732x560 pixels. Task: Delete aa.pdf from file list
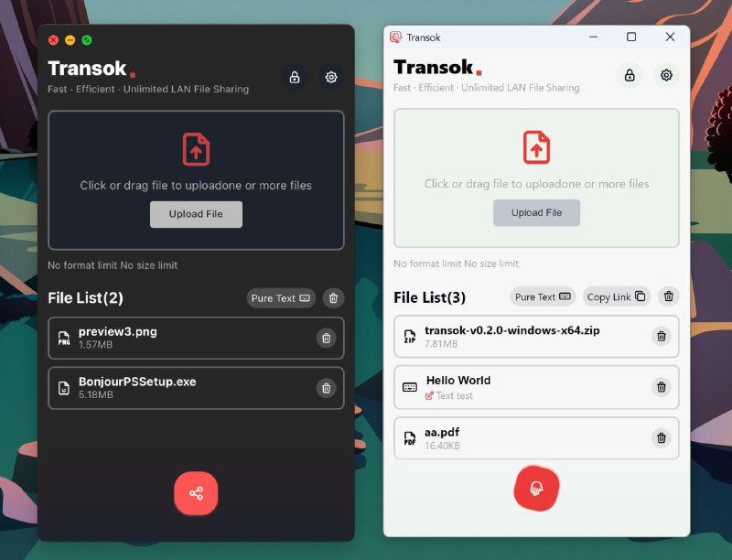(x=661, y=438)
